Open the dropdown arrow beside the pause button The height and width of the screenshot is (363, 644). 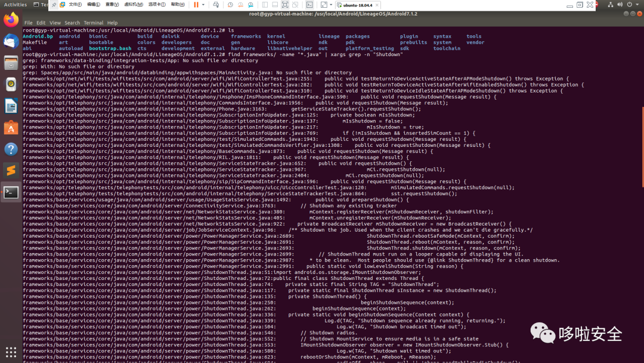click(203, 5)
